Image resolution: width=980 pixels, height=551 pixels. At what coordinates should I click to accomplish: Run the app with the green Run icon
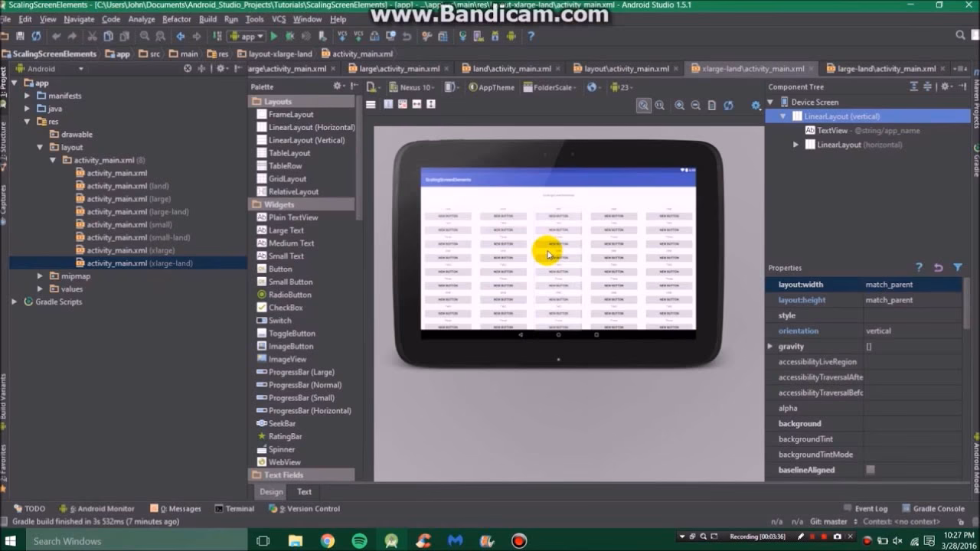pyautogui.click(x=274, y=34)
